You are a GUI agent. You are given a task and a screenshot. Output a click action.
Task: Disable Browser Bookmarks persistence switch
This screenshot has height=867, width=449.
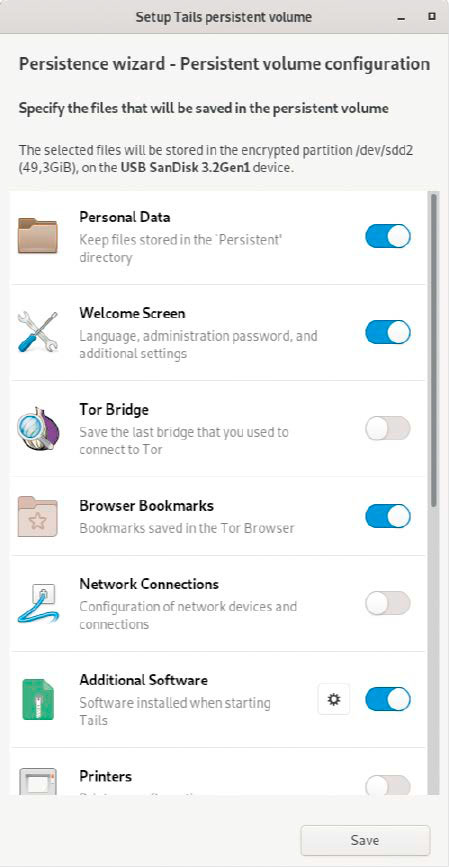point(388,516)
